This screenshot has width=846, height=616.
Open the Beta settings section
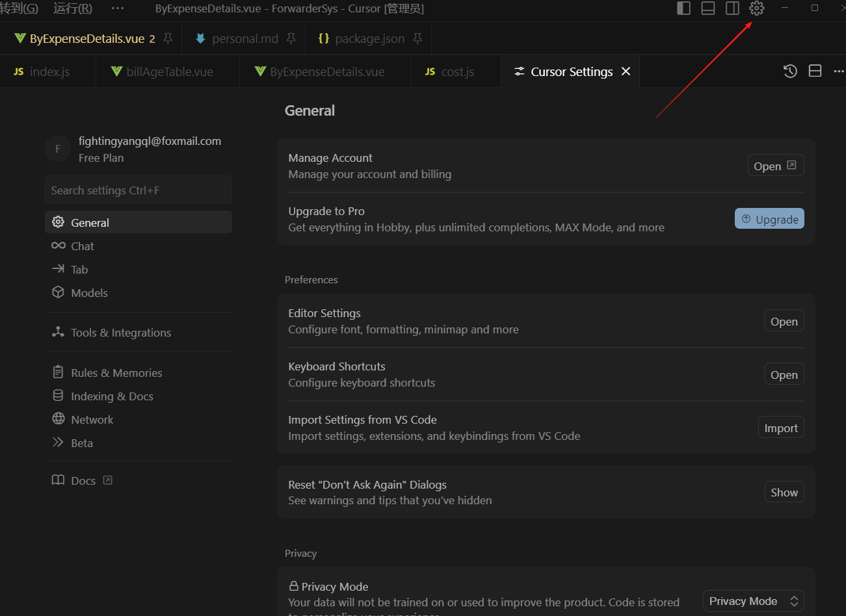(x=139, y=443)
